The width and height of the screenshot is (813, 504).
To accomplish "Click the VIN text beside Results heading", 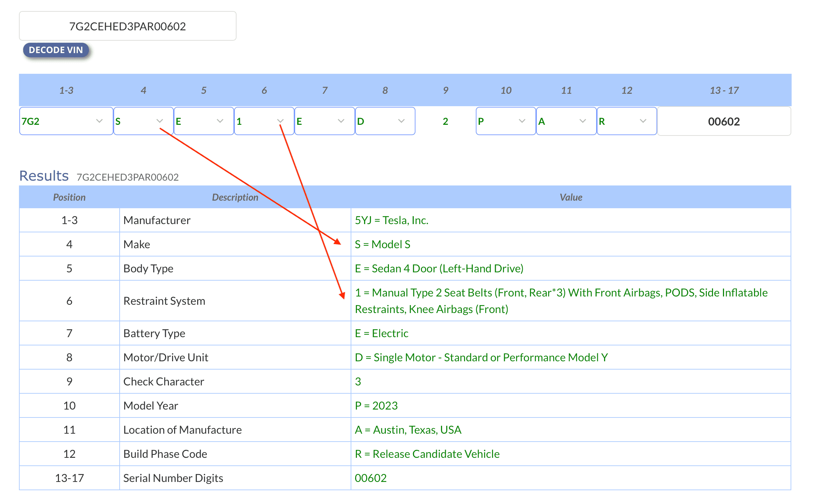I will [128, 177].
